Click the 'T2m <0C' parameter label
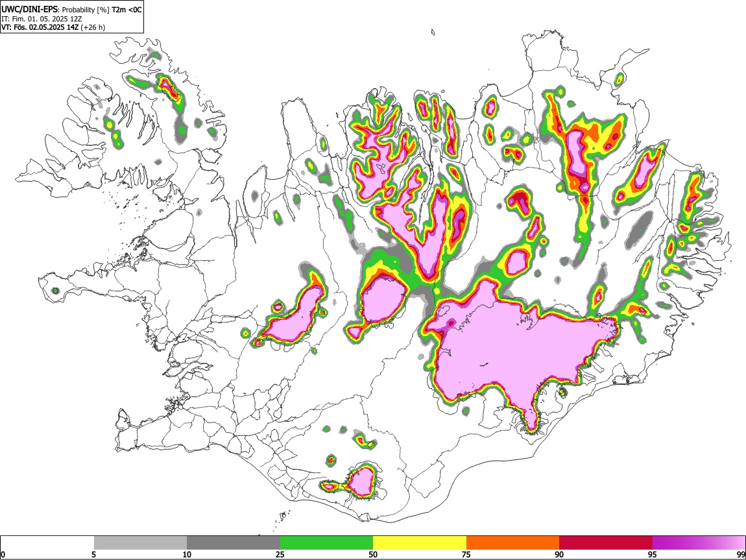The height and width of the screenshot is (560, 746). pyautogui.click(x=126, y=10)
